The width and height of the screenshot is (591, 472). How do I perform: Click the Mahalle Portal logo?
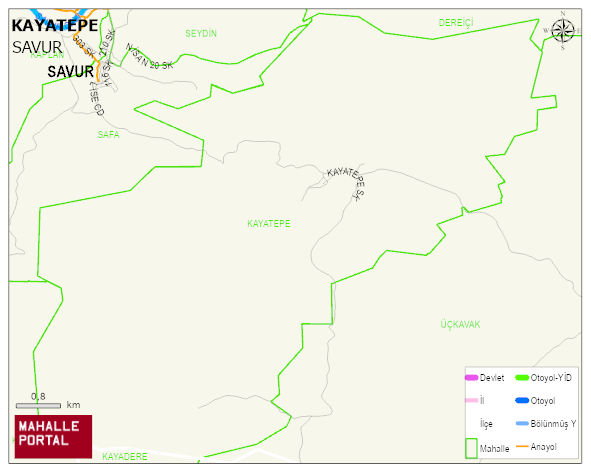tap(54, 437)
